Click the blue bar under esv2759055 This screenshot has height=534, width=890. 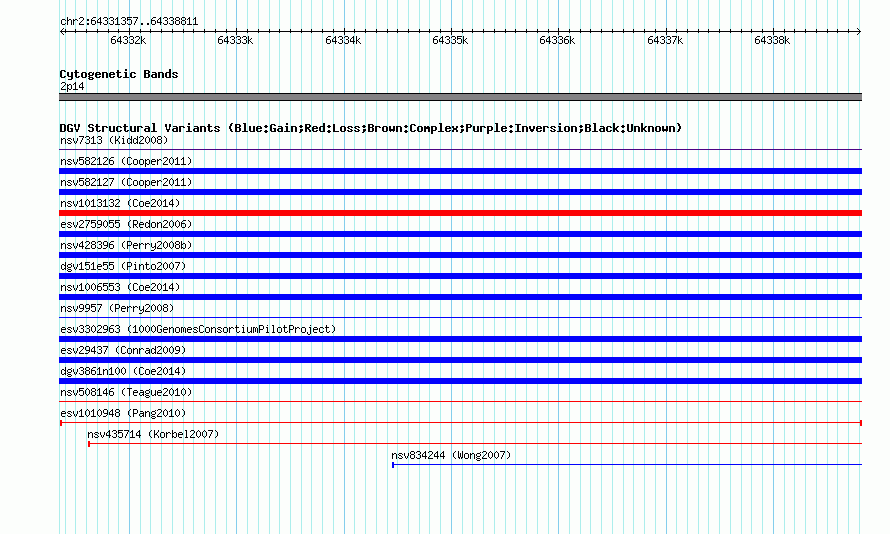(460, 234)
